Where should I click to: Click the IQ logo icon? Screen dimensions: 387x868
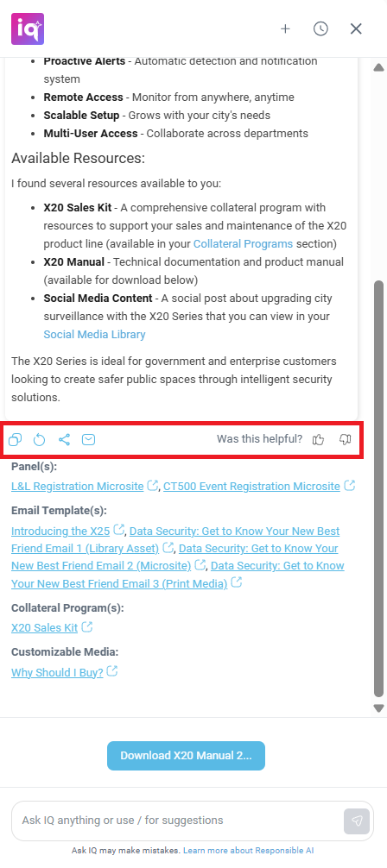[27, 28]
